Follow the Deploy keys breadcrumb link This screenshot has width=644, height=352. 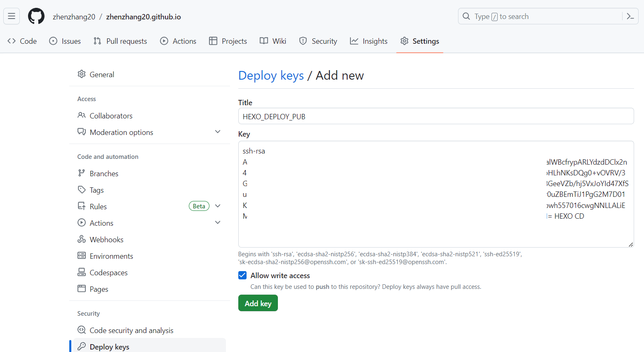(271, 76)
